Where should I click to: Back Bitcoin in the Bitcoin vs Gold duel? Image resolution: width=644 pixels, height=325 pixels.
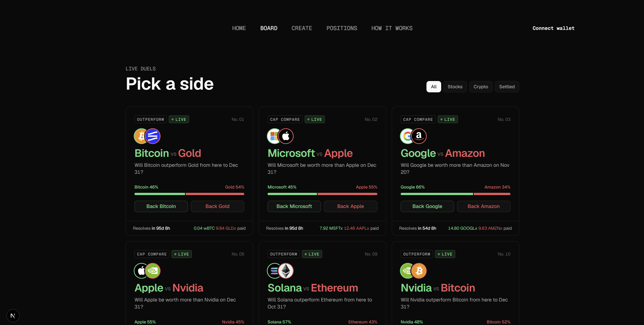coord(161,206)
